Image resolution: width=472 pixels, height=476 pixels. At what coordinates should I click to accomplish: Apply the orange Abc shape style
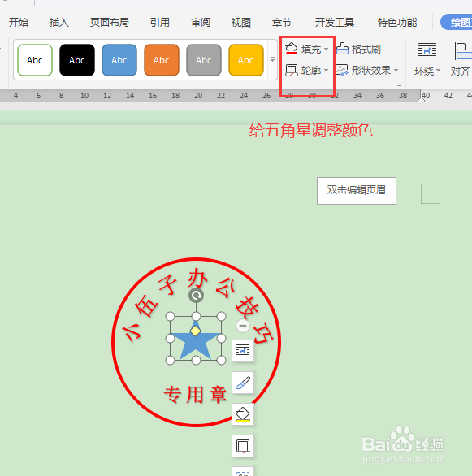(x=162, y=60)
